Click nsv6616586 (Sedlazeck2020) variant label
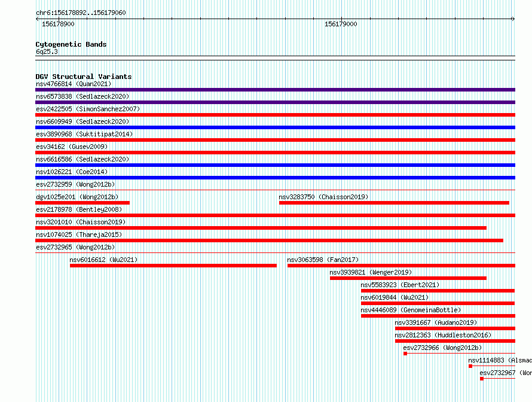Image resolution: width=532 pixels, height=402 pixels. coord(82,159)
